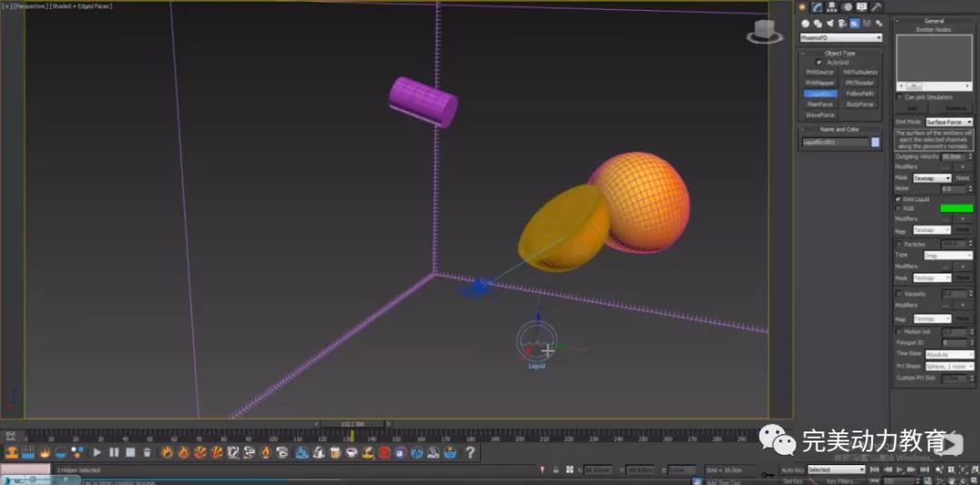Image resolution: width=980 pixels, height=485 pixels.
Task: Click the trash can icon in PhoenixFD toolbar
Action: click(147, 451)
